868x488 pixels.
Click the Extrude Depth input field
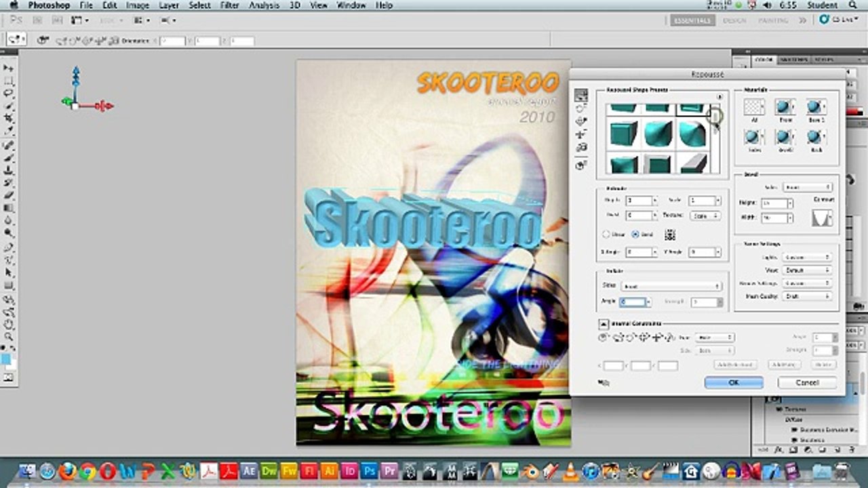pyautogui.click(x=638, y=201)
